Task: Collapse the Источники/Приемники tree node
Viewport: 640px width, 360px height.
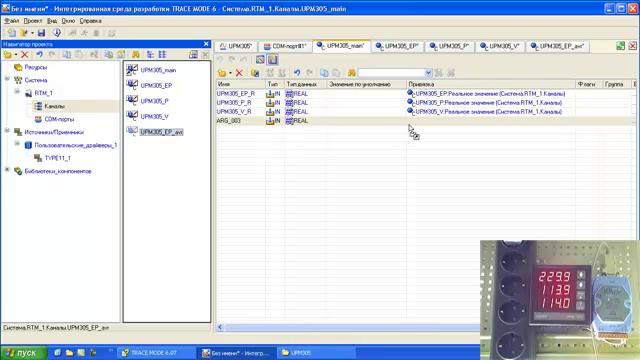Action: click(7, 131)
